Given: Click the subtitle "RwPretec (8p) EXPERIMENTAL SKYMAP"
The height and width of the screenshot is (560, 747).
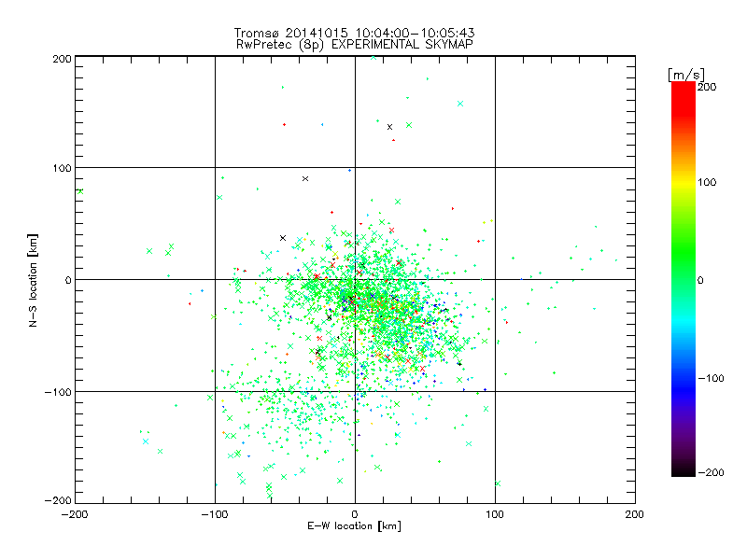Looking at the screenshot, I should [x=355, y=45].
